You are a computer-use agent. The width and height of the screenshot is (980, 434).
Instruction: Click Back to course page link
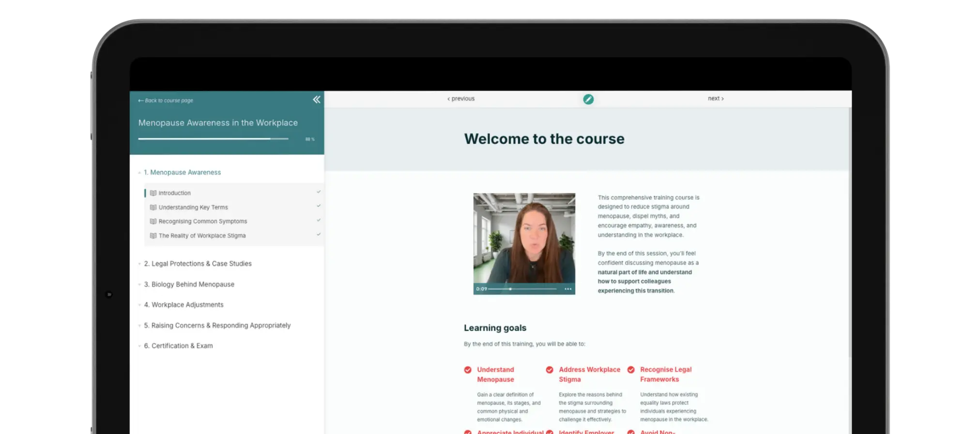166,101
